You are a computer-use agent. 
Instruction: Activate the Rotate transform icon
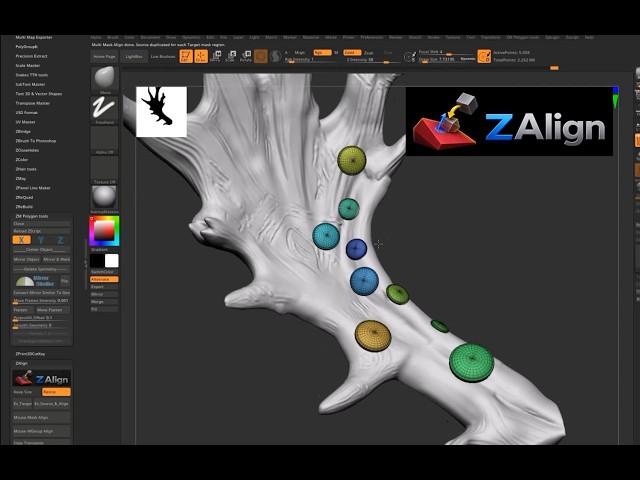[246, 56]
